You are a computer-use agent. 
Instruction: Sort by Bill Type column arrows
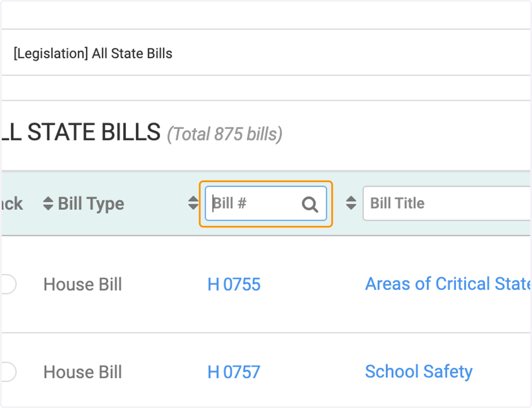(48, 204)
